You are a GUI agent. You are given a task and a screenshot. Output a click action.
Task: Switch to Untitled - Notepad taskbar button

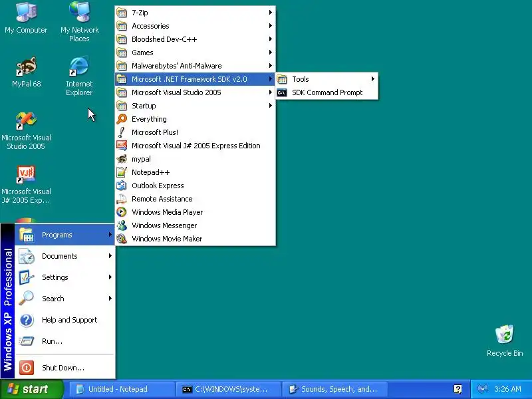pos(121,389)
